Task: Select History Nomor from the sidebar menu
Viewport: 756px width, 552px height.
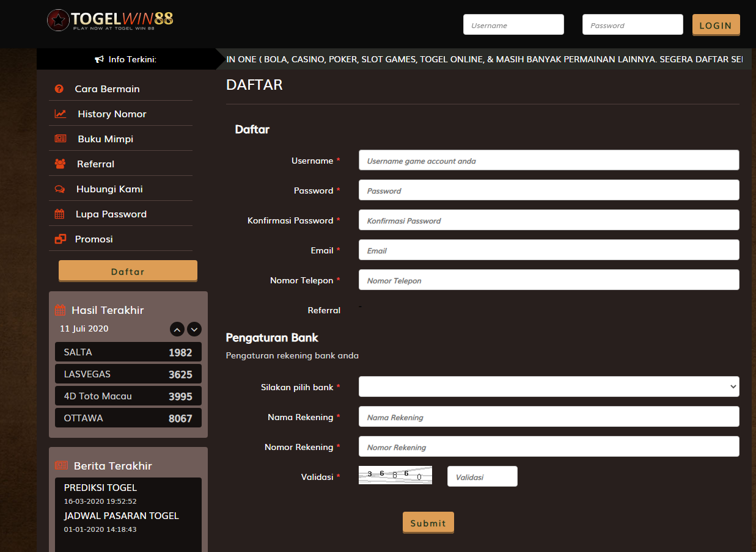Action: [x=111, y=114]
